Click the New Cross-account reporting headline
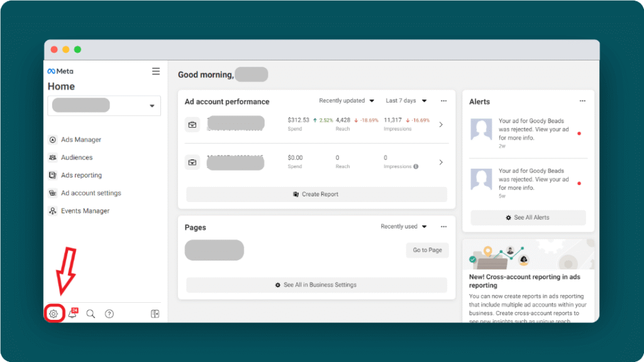The width and height of the screenshot is (644, 362). click(525, 281)
